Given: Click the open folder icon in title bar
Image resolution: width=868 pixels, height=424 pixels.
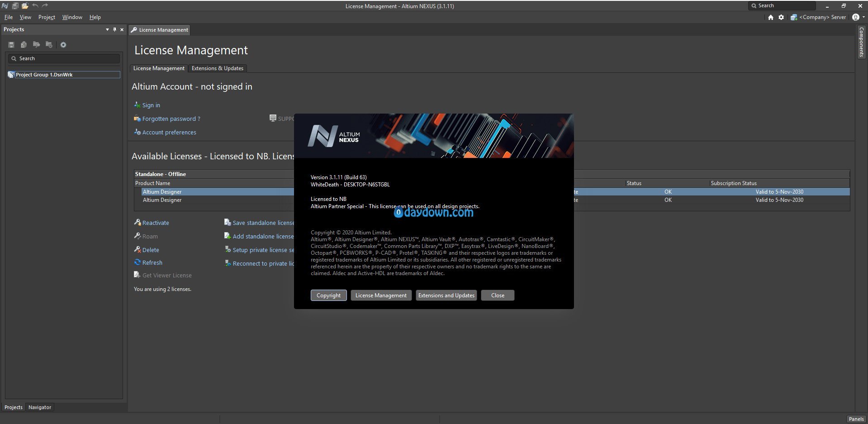Looking at the screenshot, I should point(25,6).
